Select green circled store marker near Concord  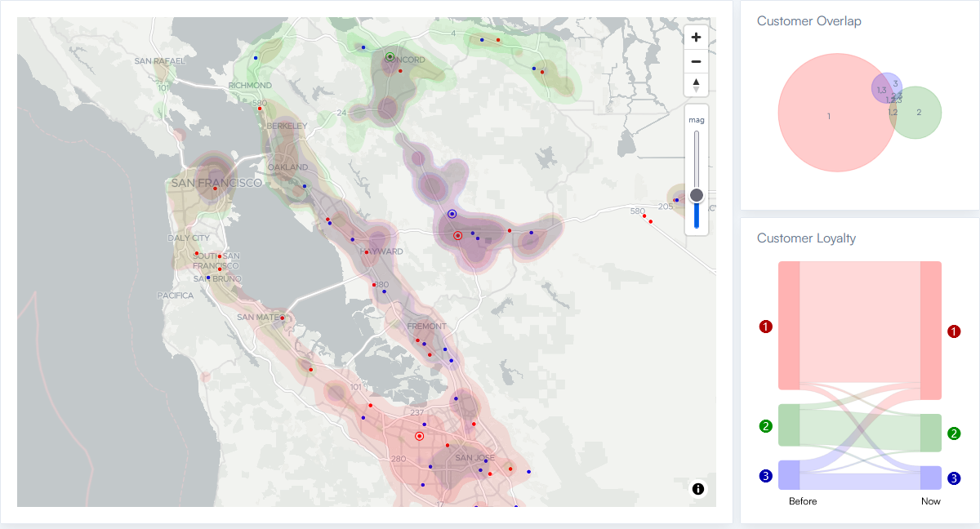390,56
